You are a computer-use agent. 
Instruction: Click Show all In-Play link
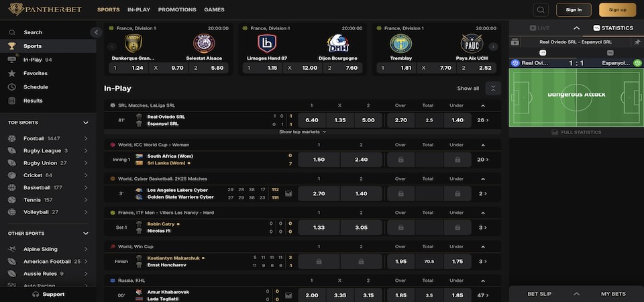[x=468, y=89]
